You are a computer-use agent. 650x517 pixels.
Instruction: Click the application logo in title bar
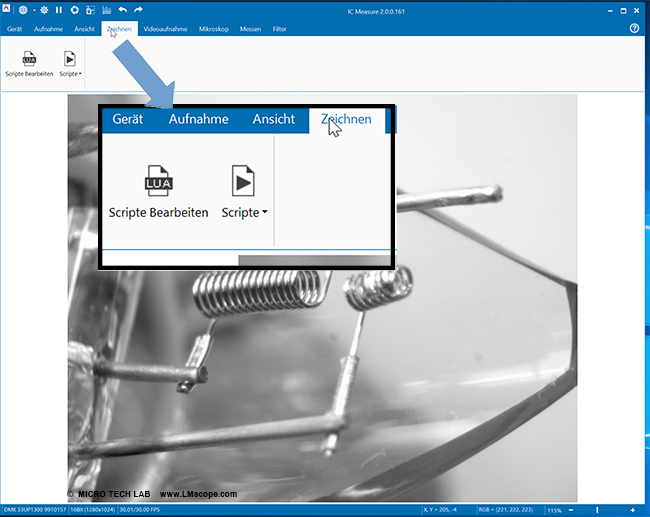coord(8,10)
